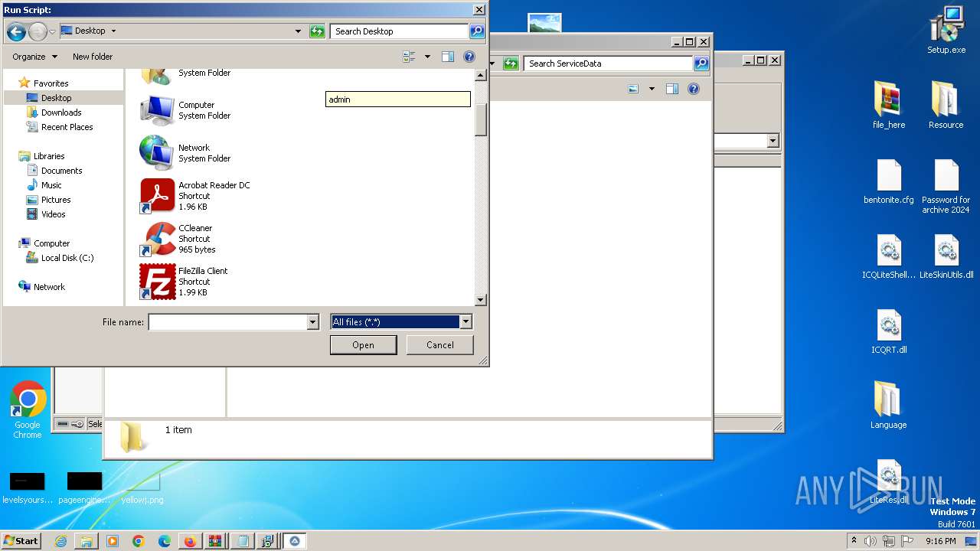Open Microsoft Edge from the taskbar

(x=164, y=541)
